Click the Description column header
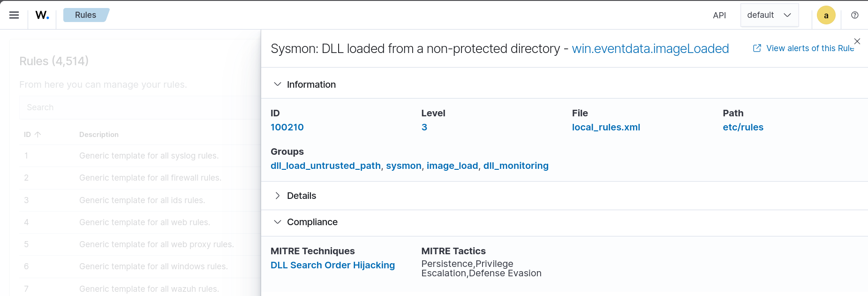The width and height of the screenshot is (868, 296). click(99, 135)
